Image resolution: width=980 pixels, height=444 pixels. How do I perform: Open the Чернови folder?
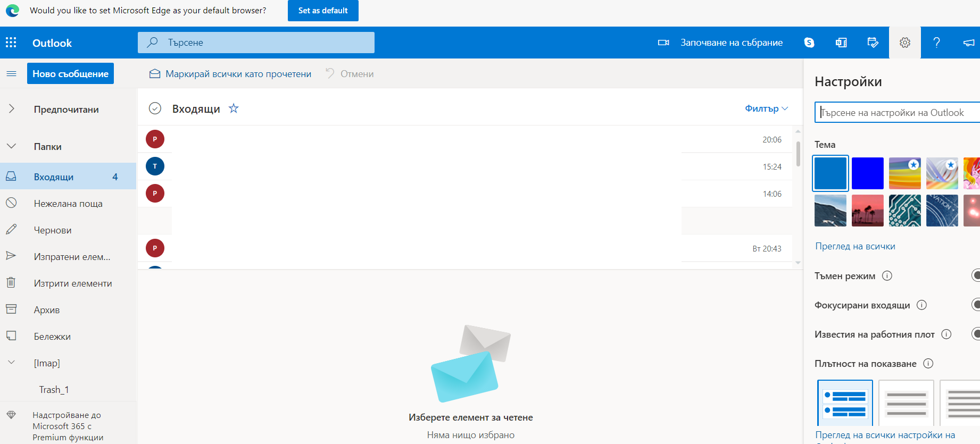[53, 230]
